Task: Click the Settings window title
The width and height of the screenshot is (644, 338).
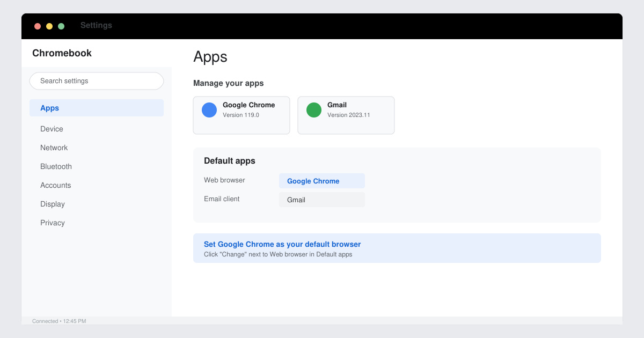Action: (x=96, y=25)
